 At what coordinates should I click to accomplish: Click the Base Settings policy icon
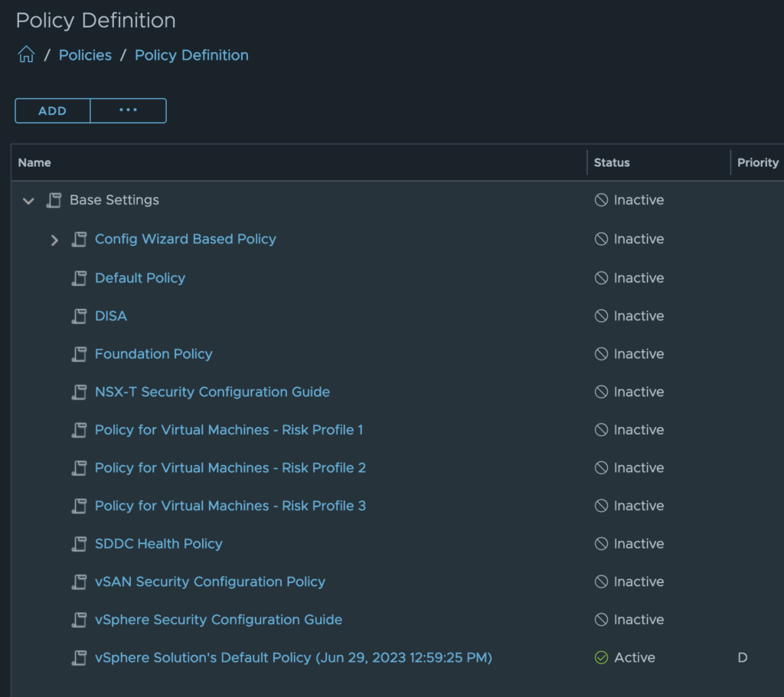point(54,200)
